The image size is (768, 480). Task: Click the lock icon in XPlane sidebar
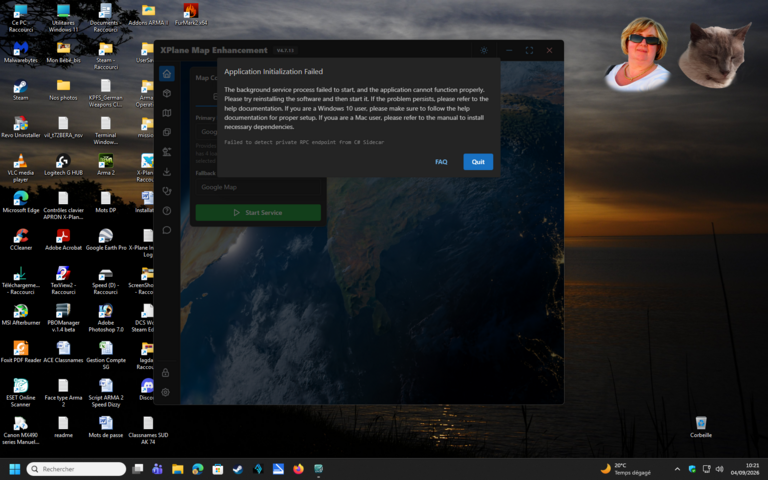coord(166,373)
